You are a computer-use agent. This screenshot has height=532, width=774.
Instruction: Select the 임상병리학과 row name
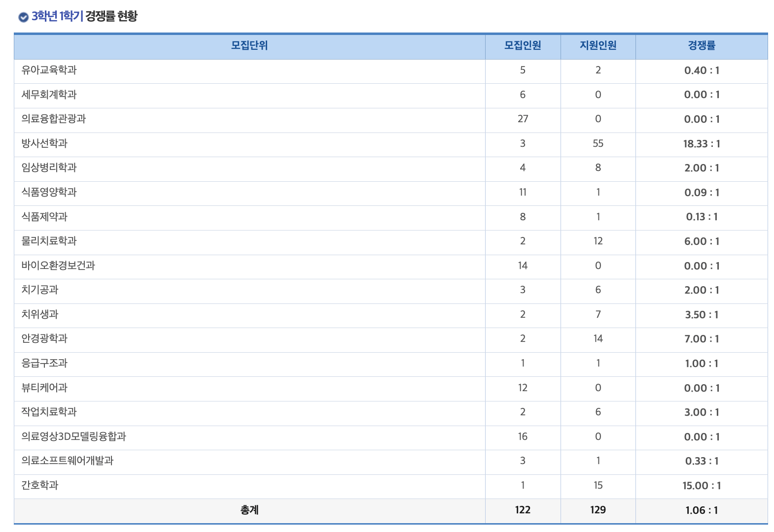pos(49,167)
